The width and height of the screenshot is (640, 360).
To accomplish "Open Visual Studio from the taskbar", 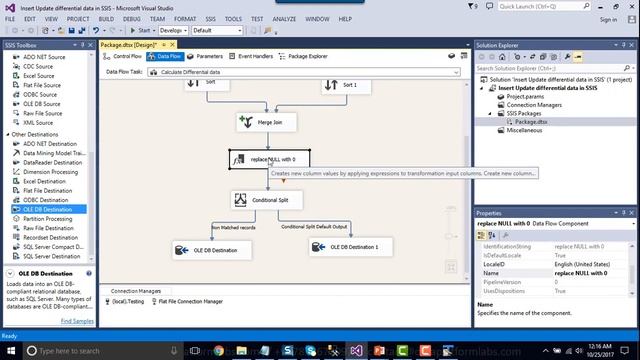I will click(356, 351).
